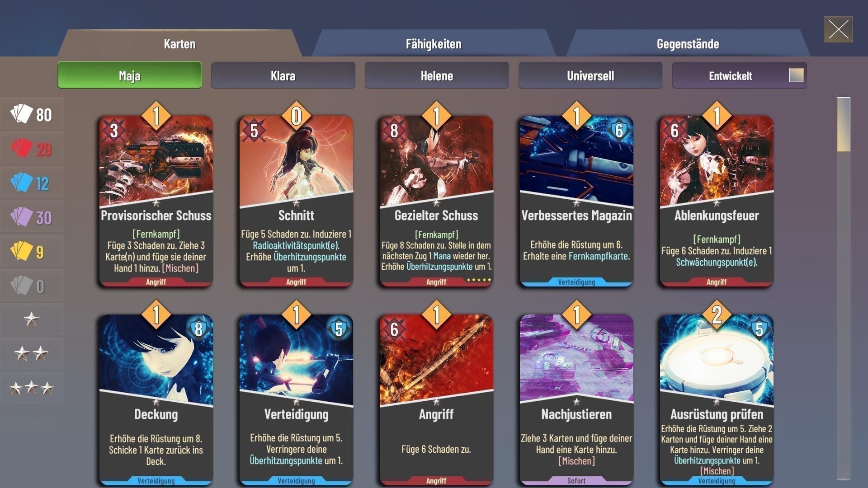
Task: Select the Helene character filter
Action: pyautogui.click(x=437, y=75)
